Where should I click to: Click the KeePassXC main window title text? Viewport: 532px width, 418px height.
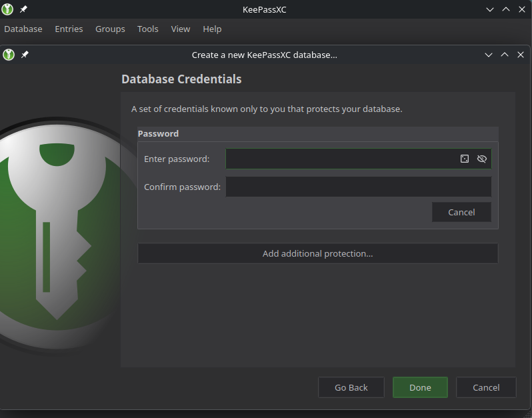tap(264, 9)
